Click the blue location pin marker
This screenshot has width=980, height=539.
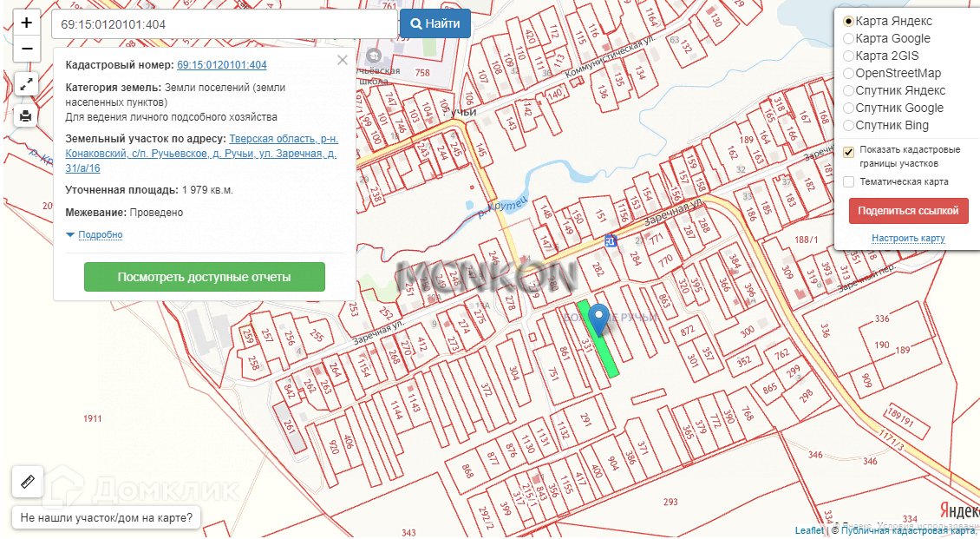pos(598,319)
